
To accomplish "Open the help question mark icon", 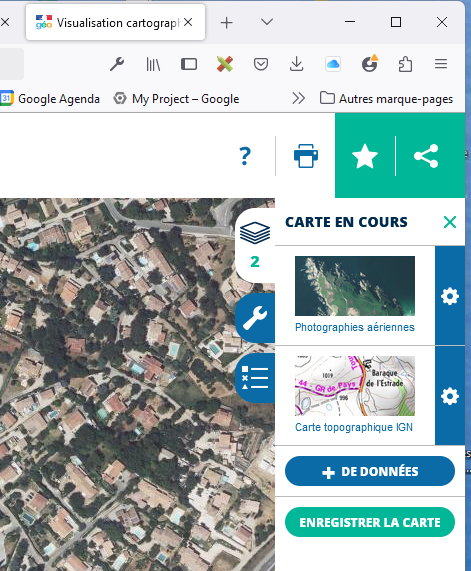I will [245, 156].
